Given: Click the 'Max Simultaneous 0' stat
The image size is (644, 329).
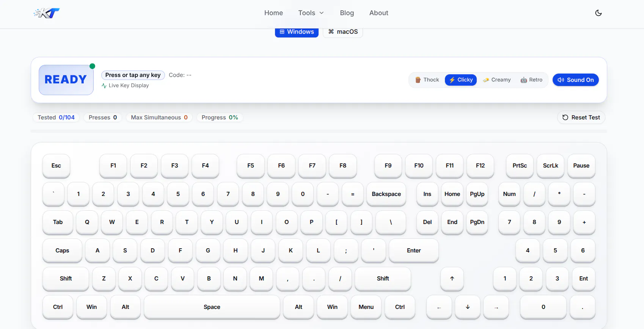Looking at the screenshot, I should pyautogui.click(x=159, y=117).
